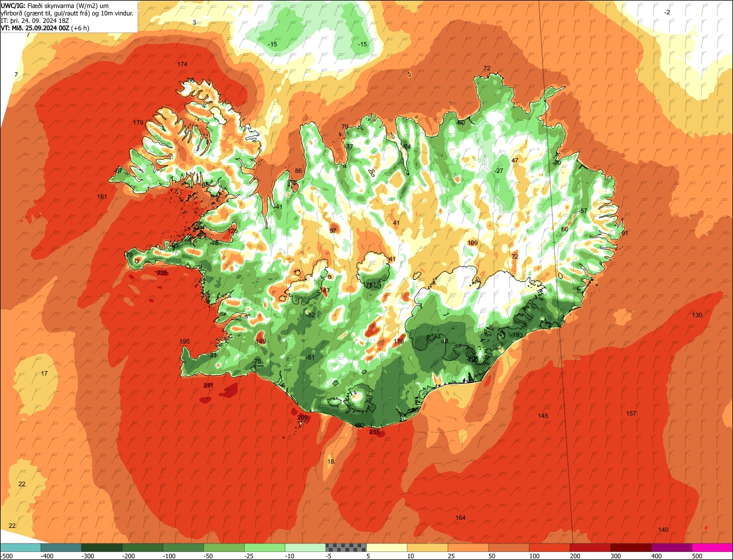The image size is (733, 560).
Task: Click the value -2 in the top right
Action: pos(667,12)
